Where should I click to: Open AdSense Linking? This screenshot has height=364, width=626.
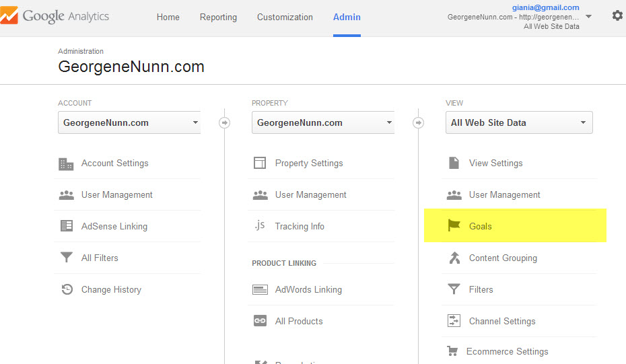point(114,226)
